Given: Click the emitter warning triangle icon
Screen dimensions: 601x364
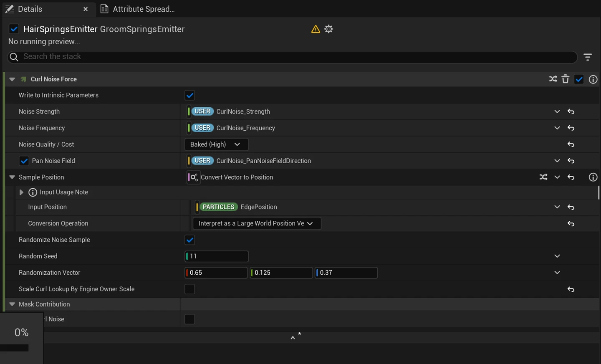Looking at the screenshot, I should click(x=316, y=29).
